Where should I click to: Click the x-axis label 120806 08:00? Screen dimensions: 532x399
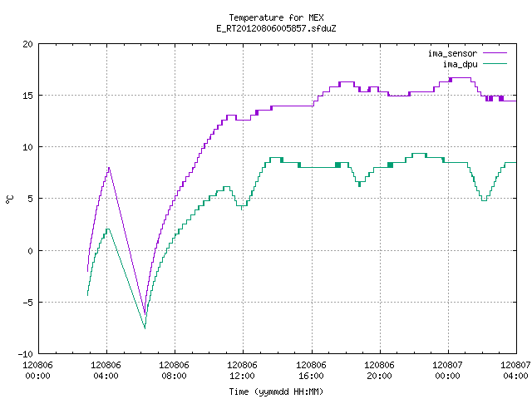[x=174, y=370]
